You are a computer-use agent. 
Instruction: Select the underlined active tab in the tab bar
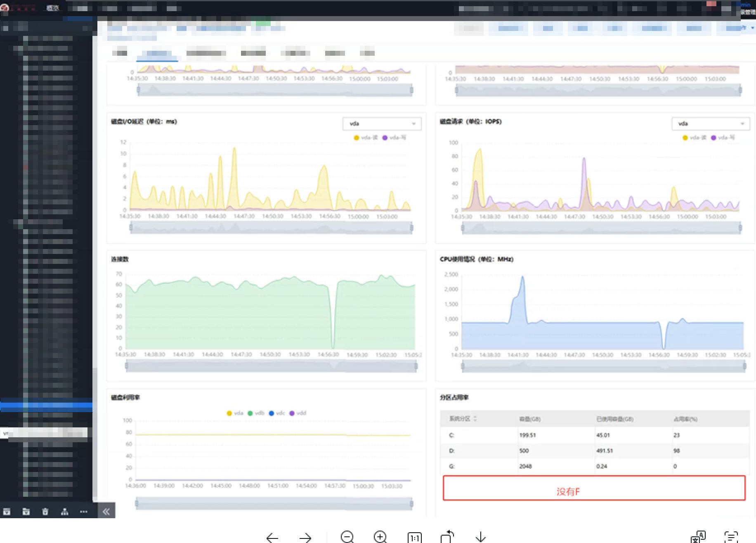(157, 54)
